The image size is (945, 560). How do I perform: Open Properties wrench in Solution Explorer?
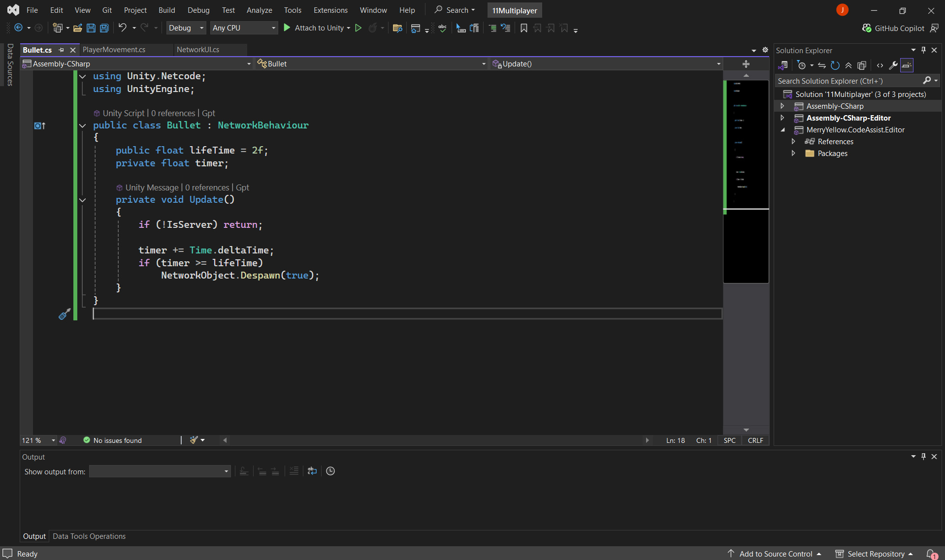[x=893, y=65]
